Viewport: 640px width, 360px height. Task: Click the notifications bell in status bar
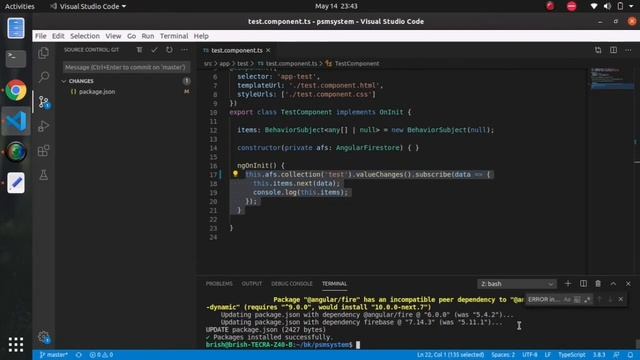630,355
